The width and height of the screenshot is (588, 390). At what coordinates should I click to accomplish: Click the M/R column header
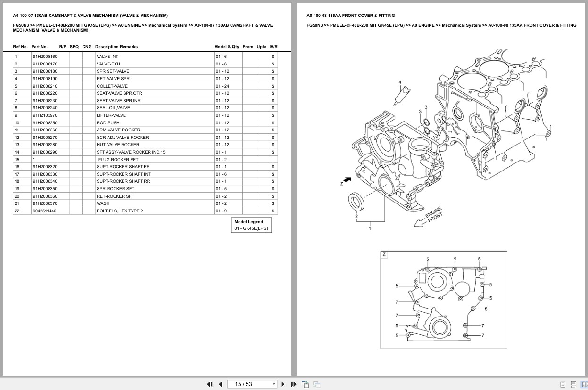(x=274, y=47)
